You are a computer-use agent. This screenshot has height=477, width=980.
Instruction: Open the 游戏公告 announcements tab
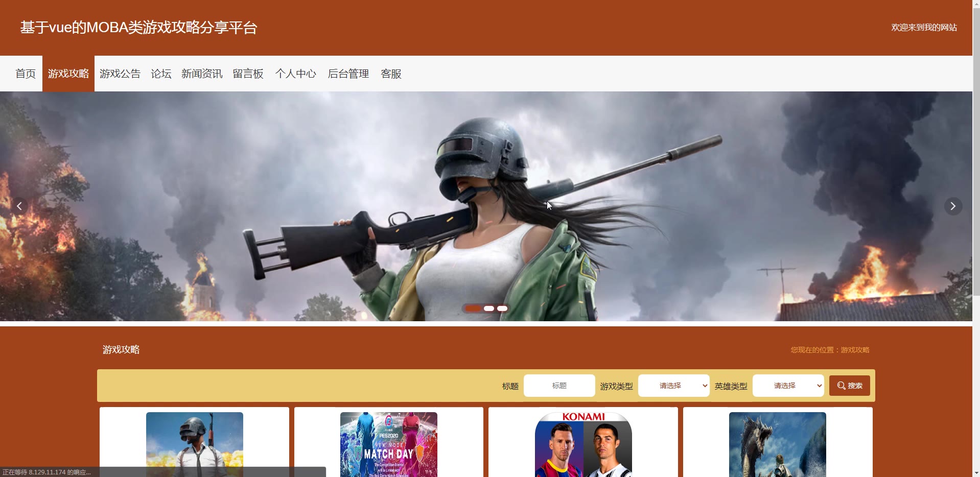click(x=120, y=74)
